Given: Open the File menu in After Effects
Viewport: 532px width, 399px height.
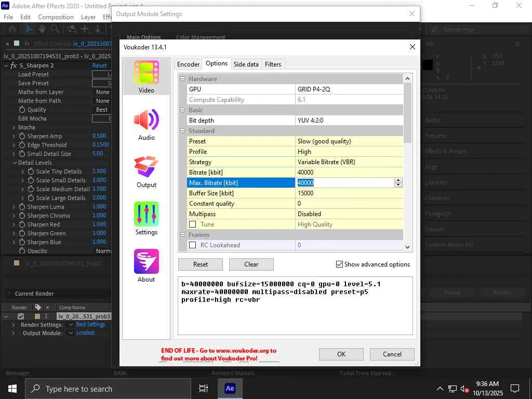Looking at the screenshot, I should (8, 17).
